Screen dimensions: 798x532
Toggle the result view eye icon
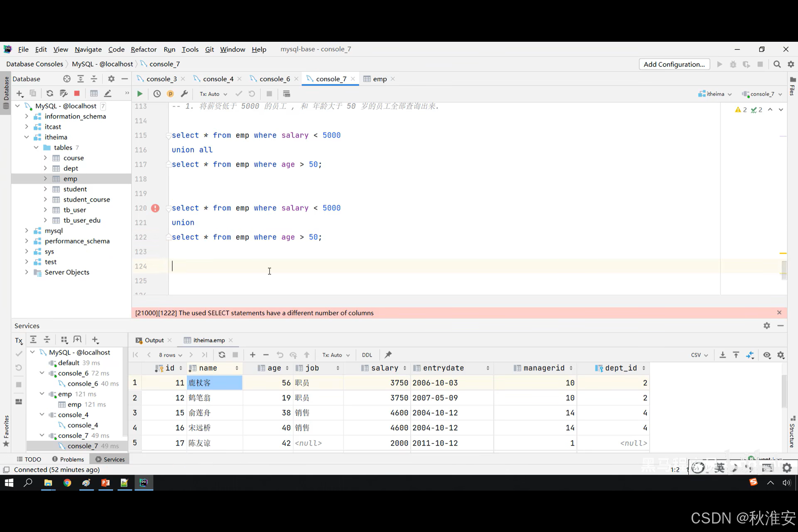point(767,355)
